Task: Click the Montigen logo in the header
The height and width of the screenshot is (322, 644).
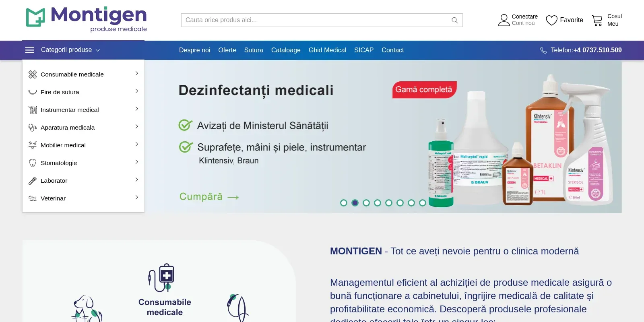Action: click(87, 19)
